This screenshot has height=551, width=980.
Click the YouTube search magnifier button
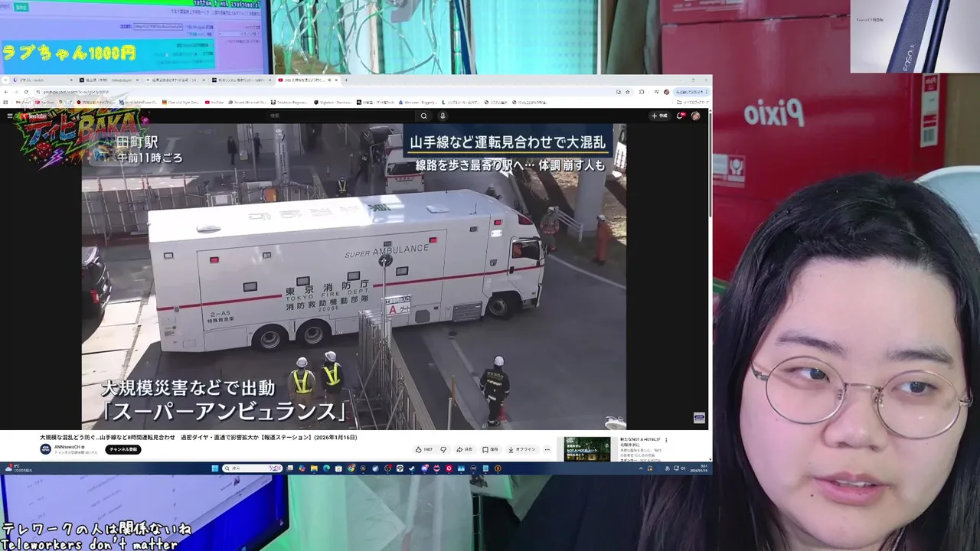pos(423,116)
